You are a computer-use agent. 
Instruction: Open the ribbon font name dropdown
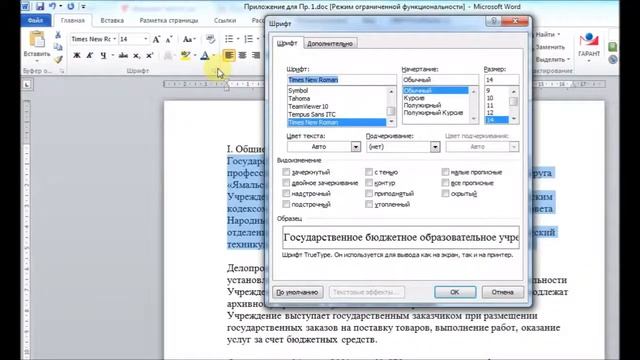[114, 39]
